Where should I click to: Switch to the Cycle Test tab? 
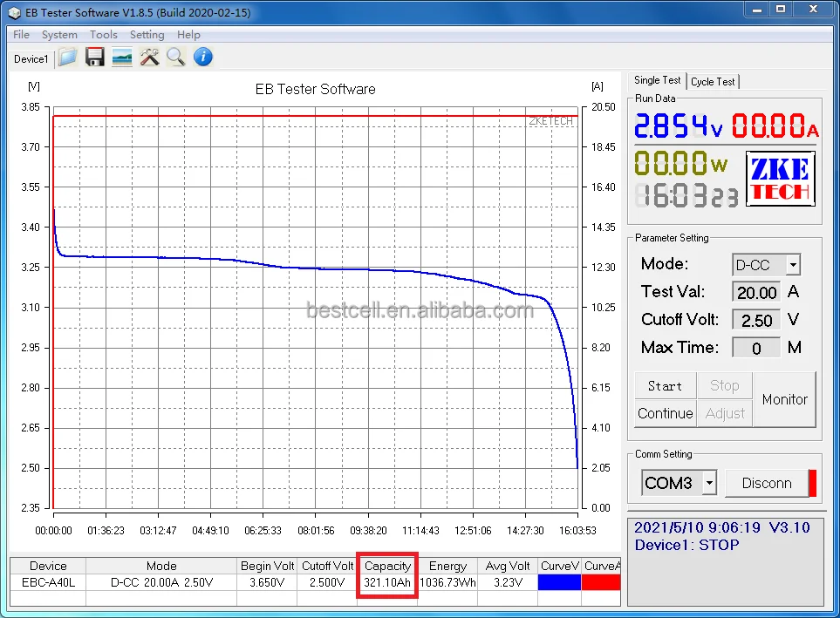click(x=713, y=82)
